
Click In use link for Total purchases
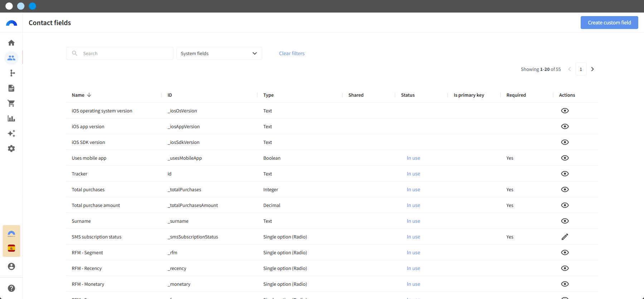click(x=413, y=189)
